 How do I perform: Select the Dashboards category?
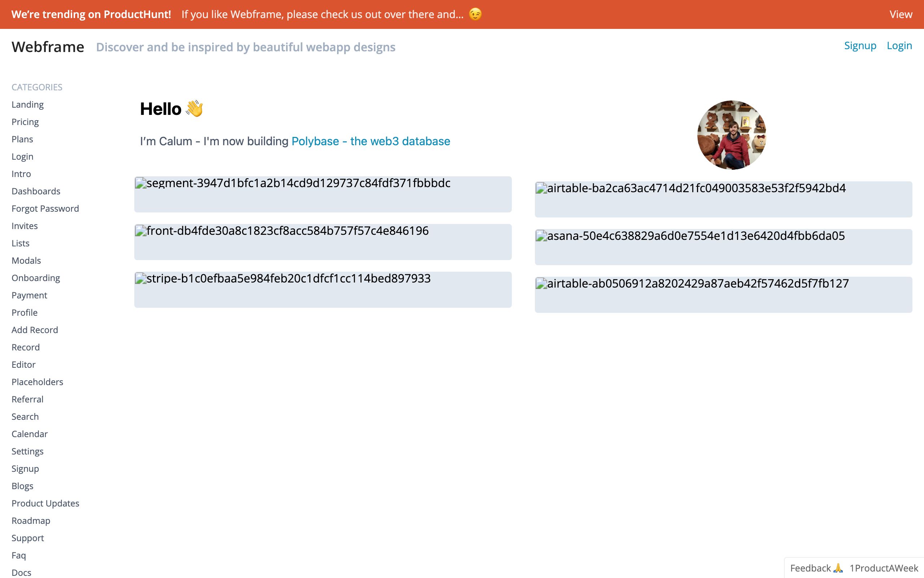point(36,191)
